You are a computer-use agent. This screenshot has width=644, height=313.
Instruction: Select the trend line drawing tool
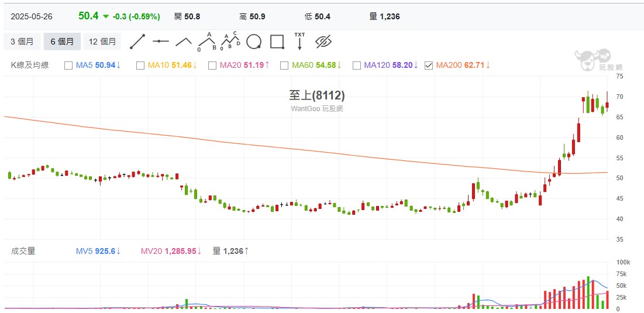tap(137, 42)
